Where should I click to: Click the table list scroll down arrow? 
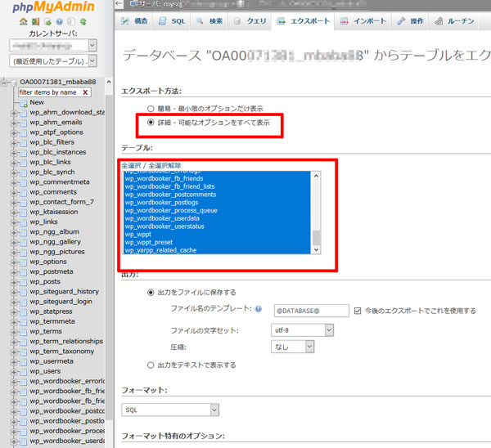coord(316,249)
